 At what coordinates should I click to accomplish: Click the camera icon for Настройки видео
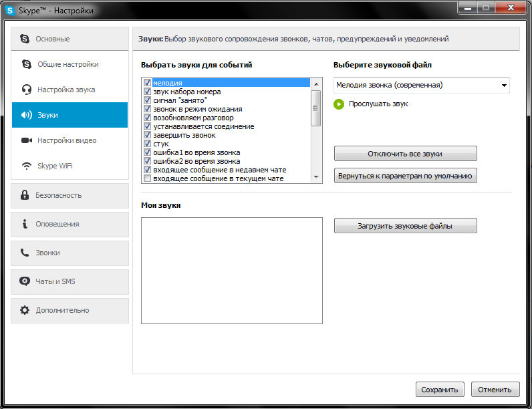(x=27, y=140)
